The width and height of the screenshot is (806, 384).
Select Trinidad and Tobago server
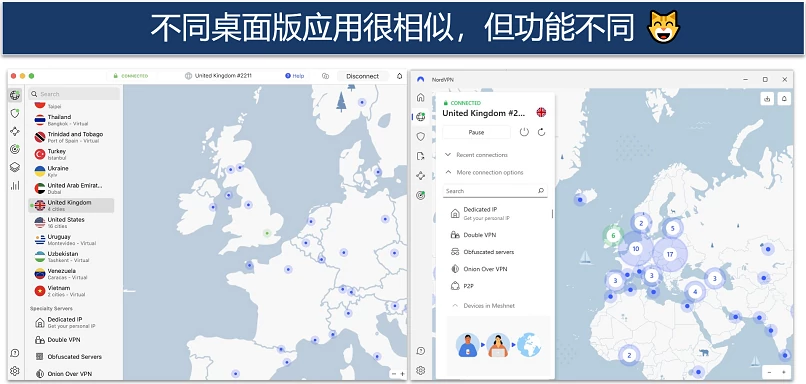(71, 137)
